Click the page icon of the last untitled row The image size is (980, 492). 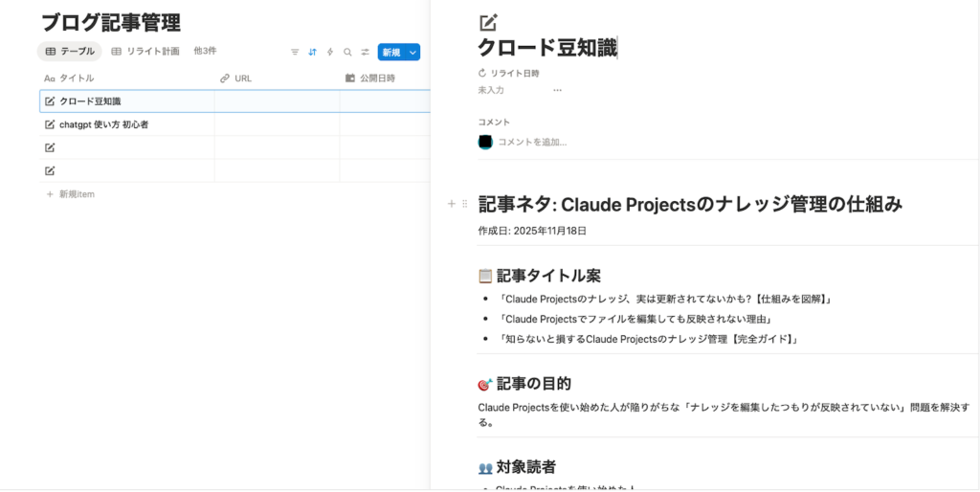tap(50, 170)
